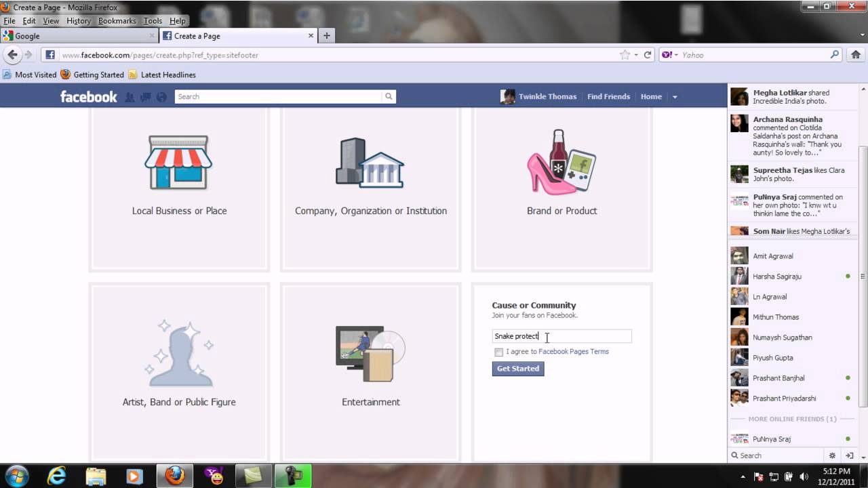The height and width of the screenshot is (488, 868).
Task: Open the Facebook Pages Terms link
Action: click(574, 352)
